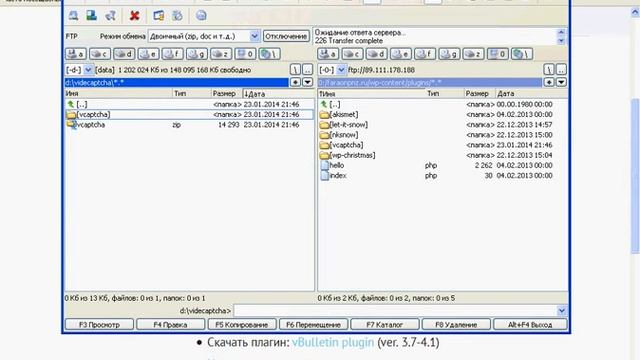Go to root directory in left panel
640x360 pixels.
click(x=296, y=70)
